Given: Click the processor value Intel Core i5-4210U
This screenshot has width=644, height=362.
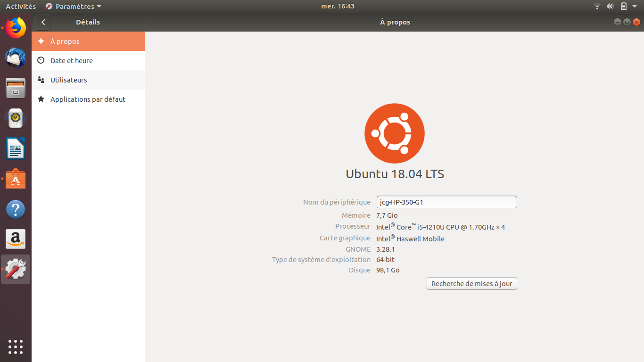Looking at the screenshot, I should [x=440, y=227].
